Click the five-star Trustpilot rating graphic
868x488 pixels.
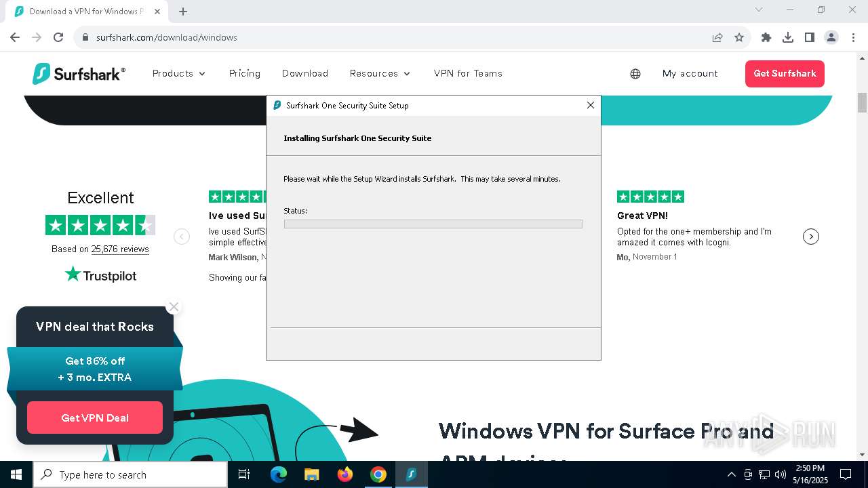pyautogui.click(x=100, y=224)
